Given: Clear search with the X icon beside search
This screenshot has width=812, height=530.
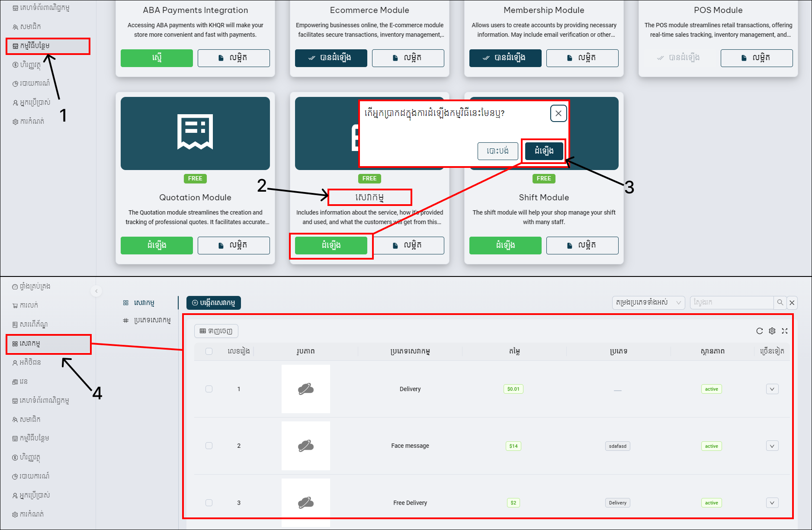Looking at the screenshot, I should pyautogui.click(x=792, y=303).
